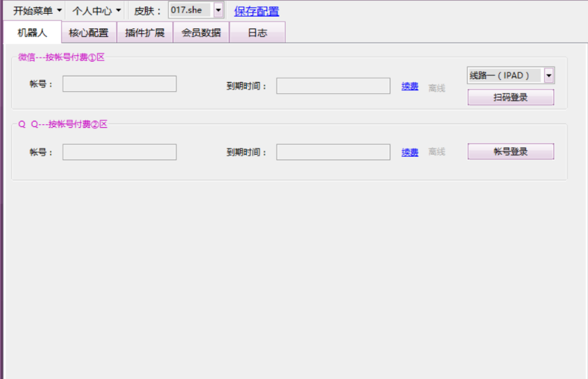
Task: Expand the 皮肤 skin combo box arrow
Action: coord(218,10)
